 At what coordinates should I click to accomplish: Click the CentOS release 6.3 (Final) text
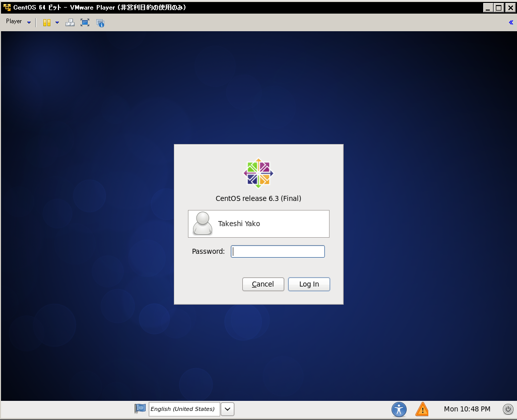(258, 198)
